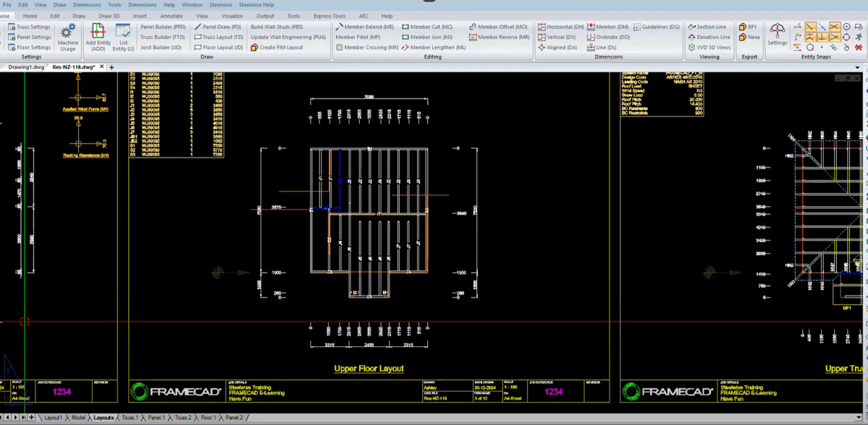Open the List Entity (LI) tool
The height and width of the screenshot is (425, 868).
(x=123, y=32)
